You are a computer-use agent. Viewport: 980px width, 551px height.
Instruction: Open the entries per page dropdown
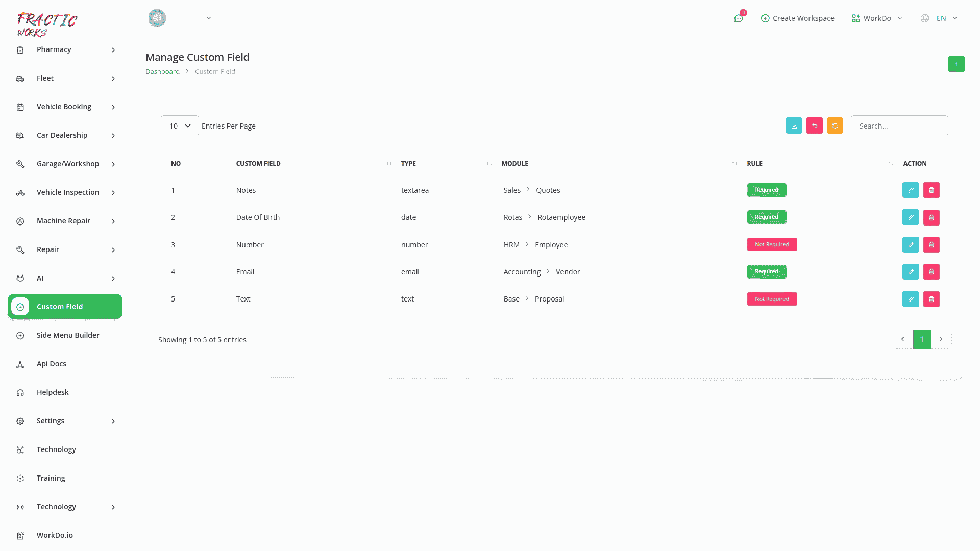pos(180,126)
